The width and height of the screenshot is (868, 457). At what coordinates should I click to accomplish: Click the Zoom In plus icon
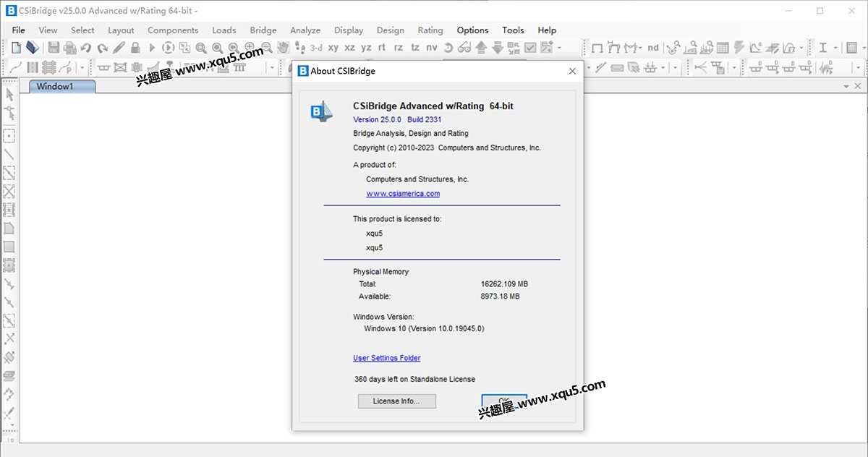coord(250,48)
